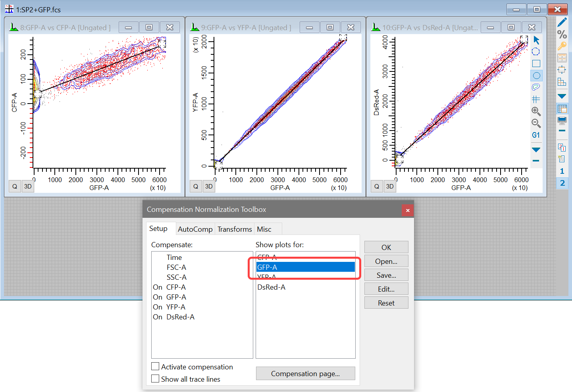
Task: Pick the freehand region gate tool
Action: coord(536,87)
